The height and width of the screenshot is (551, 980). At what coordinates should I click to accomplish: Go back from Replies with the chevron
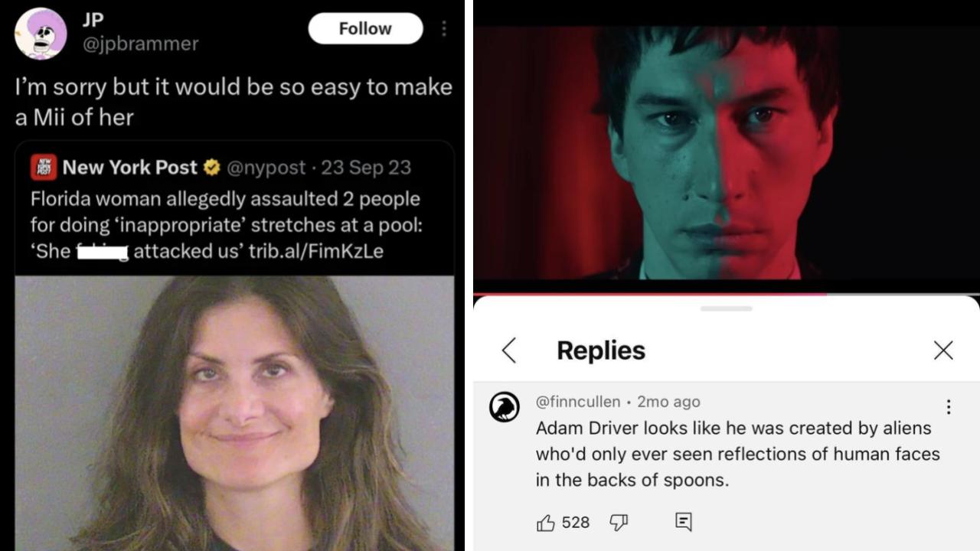click(x=509, y=350)
